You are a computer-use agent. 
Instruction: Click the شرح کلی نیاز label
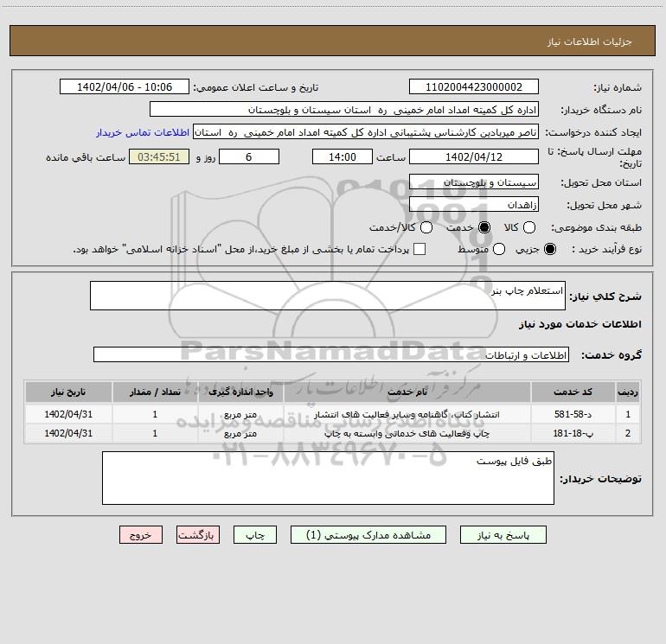click(x=605, y=296)
